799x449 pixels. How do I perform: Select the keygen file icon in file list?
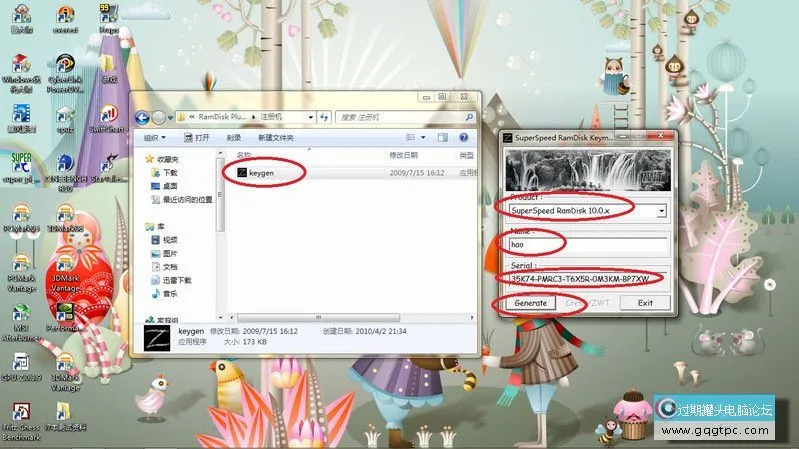click(242, 173)
